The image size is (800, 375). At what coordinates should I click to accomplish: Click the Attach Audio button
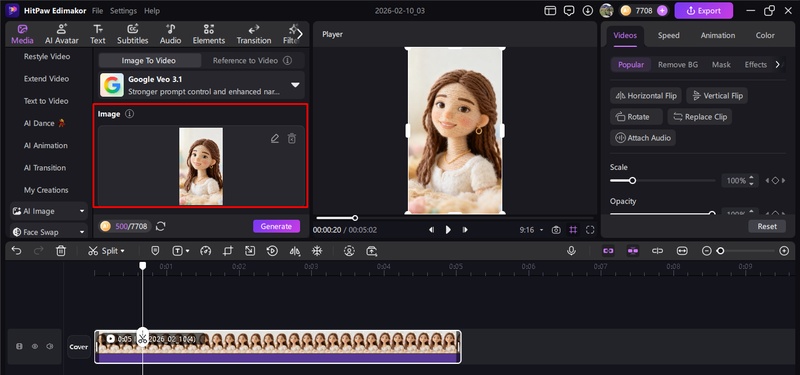(x=643, y=138)
